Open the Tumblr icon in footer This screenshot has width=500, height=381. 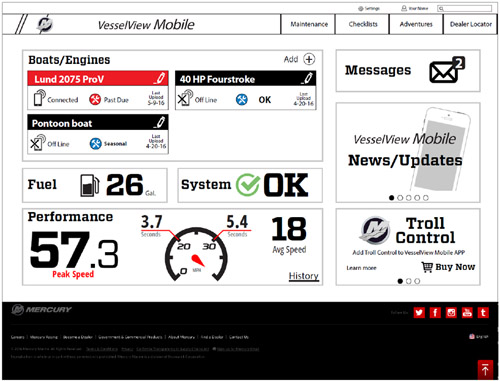[x=483, y=312]
